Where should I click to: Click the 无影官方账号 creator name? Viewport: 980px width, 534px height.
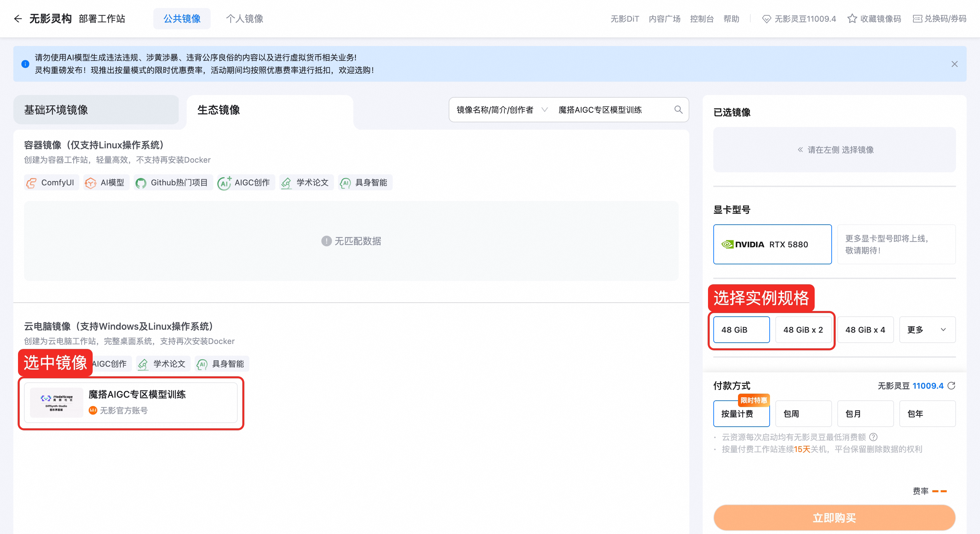tap(124, 410)
